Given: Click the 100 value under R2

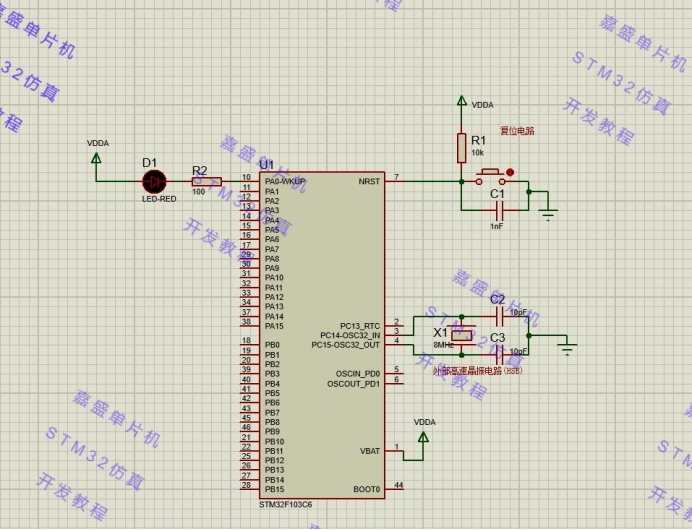Looking at the screenshot, I should [x=199, y=192].
